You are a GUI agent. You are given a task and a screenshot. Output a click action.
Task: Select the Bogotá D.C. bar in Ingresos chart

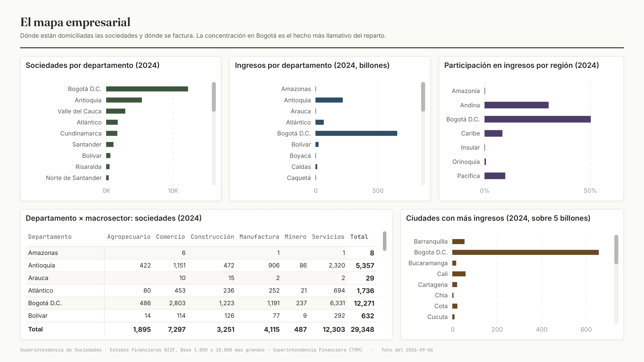click(356, 133)
